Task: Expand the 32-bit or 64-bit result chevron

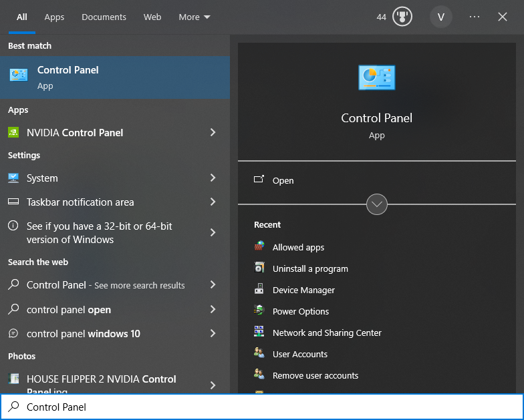Action: (x=213, y=232)
